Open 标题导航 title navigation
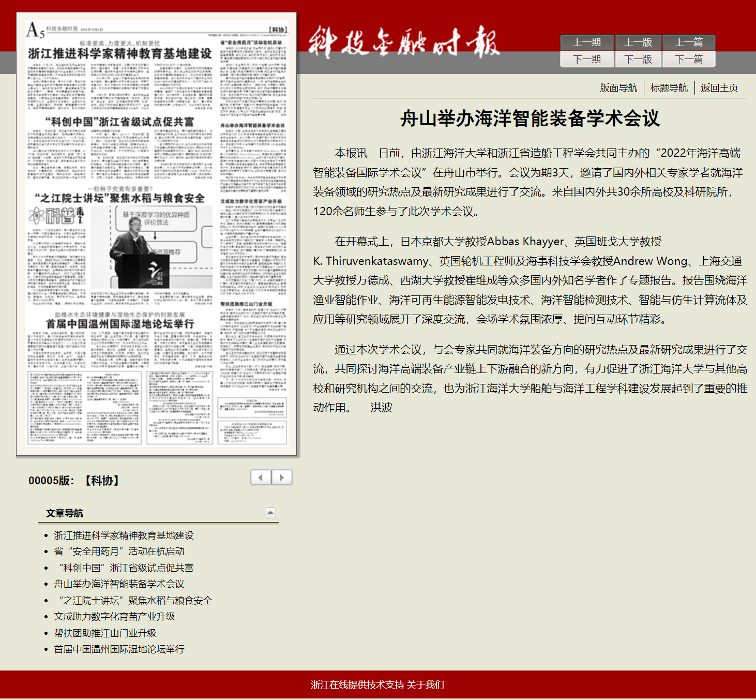This screenshot has height=700, width=756. point(669,88)
